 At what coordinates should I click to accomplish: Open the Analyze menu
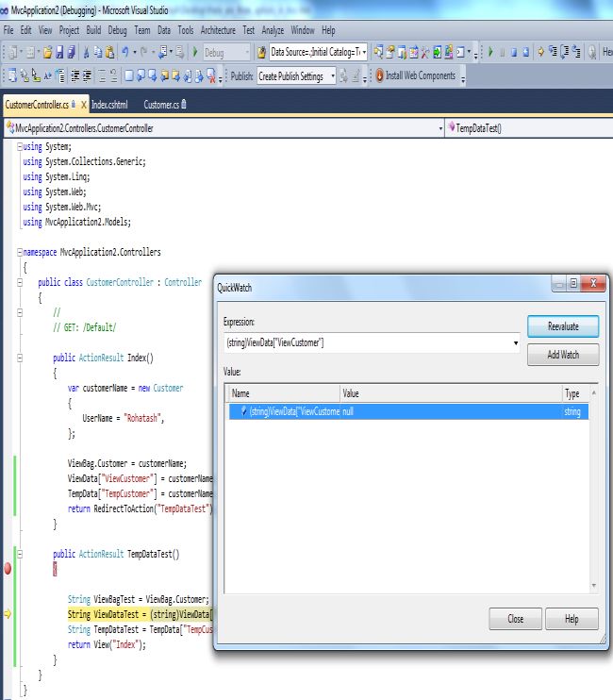pyautogui.click(x=273, y=30)
